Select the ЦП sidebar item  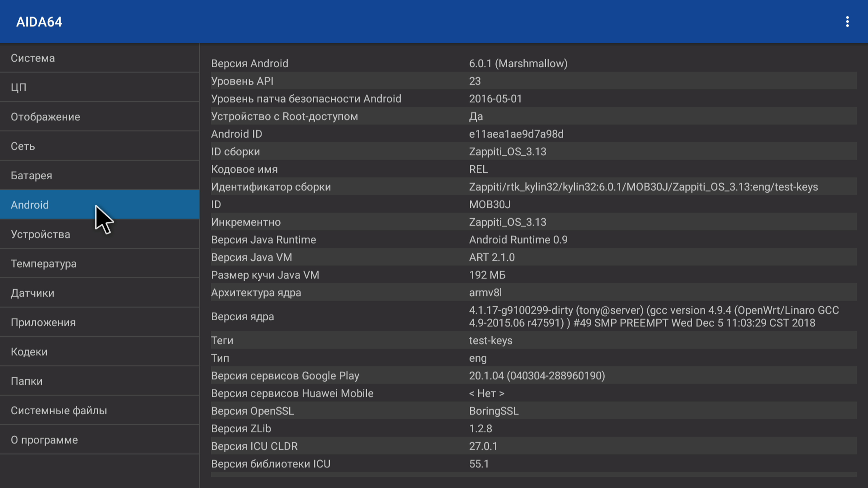100,87
